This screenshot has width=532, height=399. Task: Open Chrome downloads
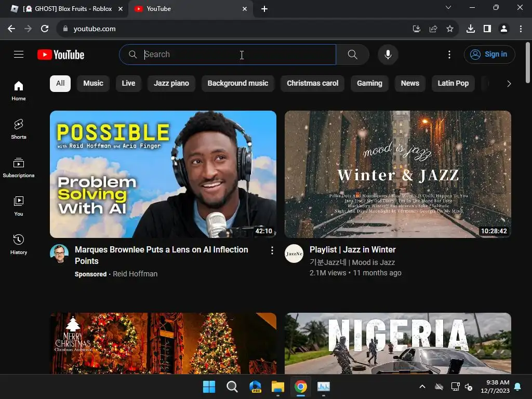(x=470, y=29)
